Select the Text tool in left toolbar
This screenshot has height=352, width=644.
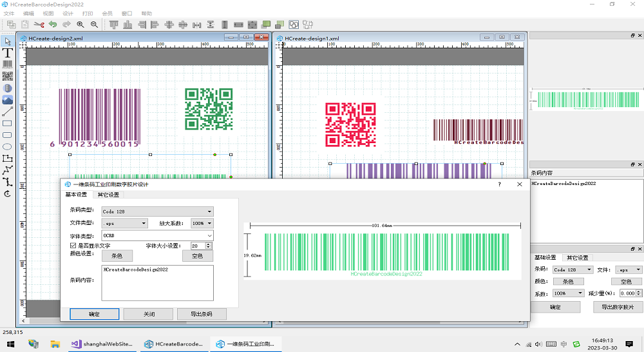8,53
